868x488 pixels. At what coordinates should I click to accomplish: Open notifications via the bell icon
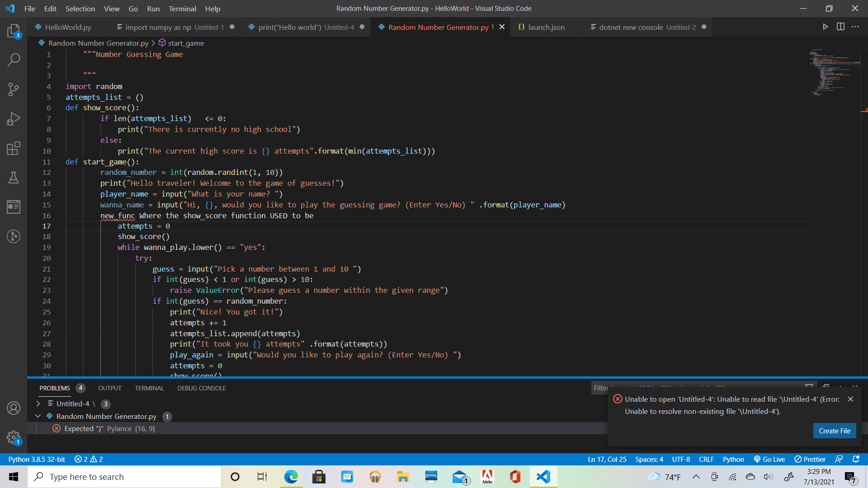[856, 459]
